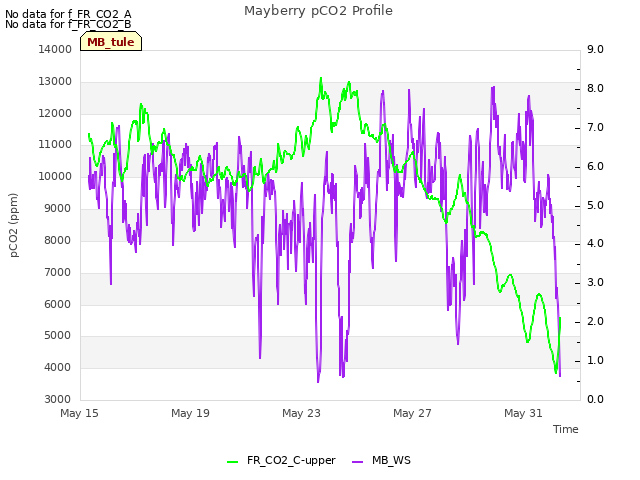This screenshot has height=480, width=640.
Task: Click the 11000 left axis value
Action: click(55, 144)
